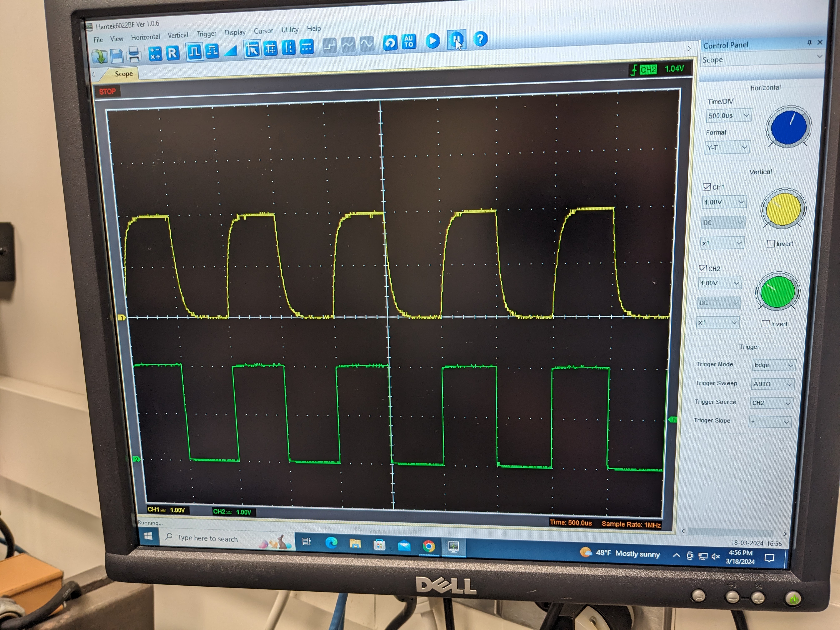Enable the CH2 Invert checkbox
Viewport: 840px width, 630px height.
(x=765, y=324)
